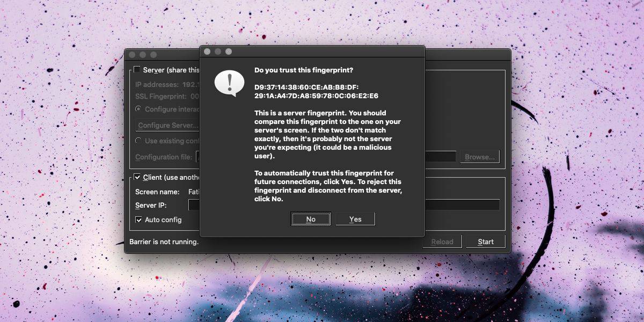
Task: Choose the Use existing configuration radio button
Action: coord(138,141)
